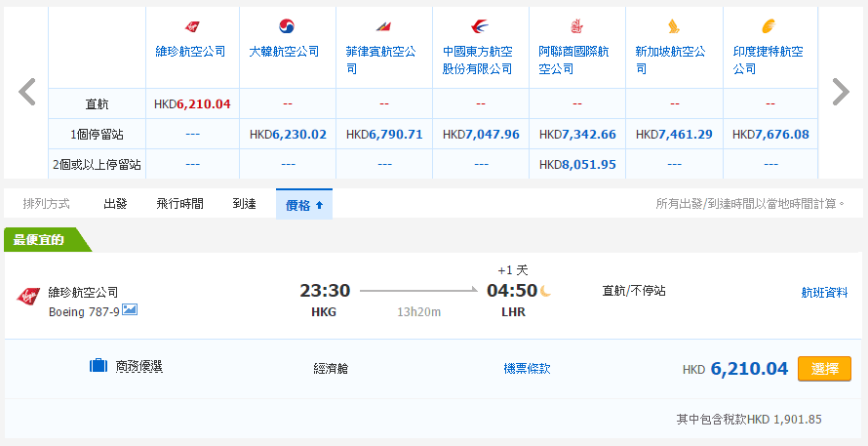Toggle the 價格 sort order
Screen dimensions: 868x446
(x=304, y=204)
